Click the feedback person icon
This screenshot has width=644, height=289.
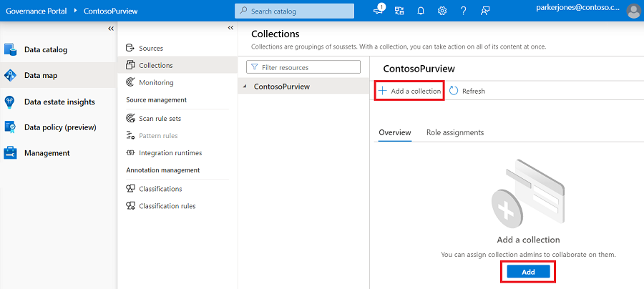click(486, 11)
